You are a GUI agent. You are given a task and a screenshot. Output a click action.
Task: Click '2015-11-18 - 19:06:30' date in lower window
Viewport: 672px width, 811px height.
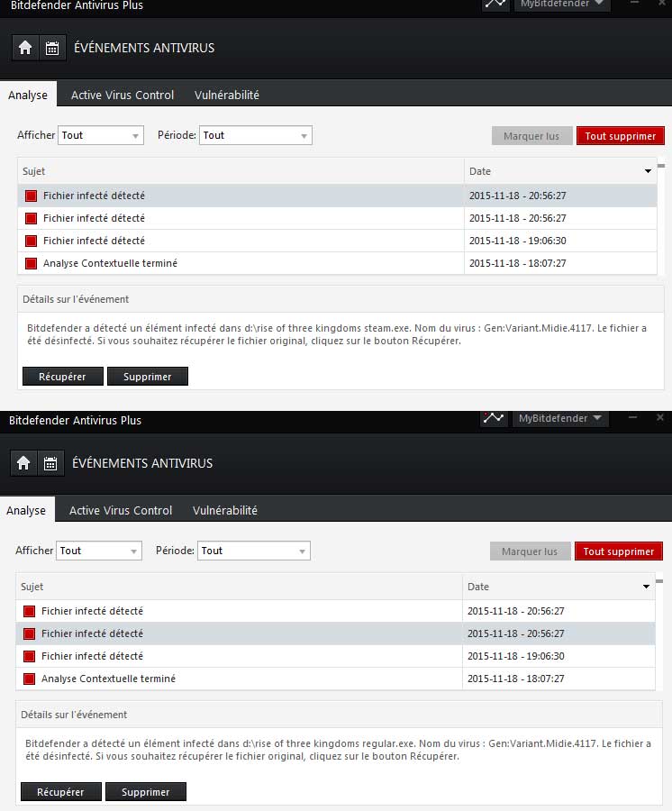click(516, 656)
